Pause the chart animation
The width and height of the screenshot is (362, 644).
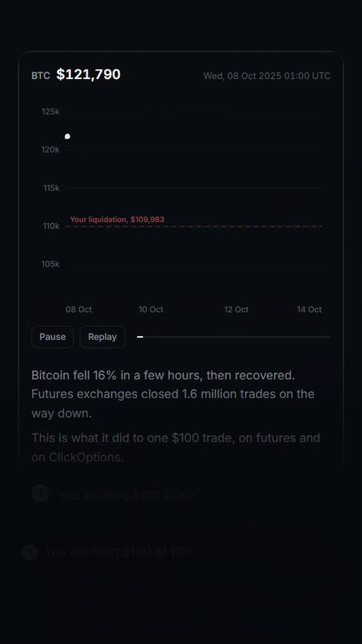[53, 337]
